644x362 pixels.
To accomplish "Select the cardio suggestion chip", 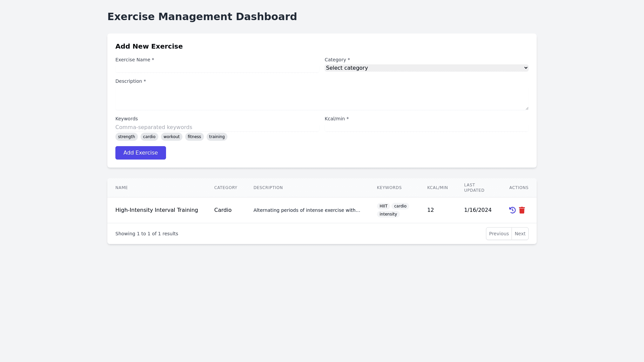I will coord(149,137).
